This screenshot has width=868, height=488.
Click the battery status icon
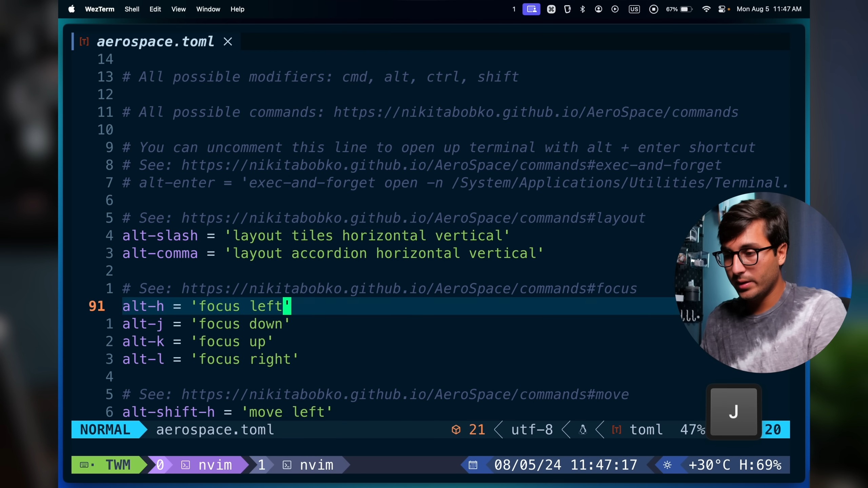686,9
